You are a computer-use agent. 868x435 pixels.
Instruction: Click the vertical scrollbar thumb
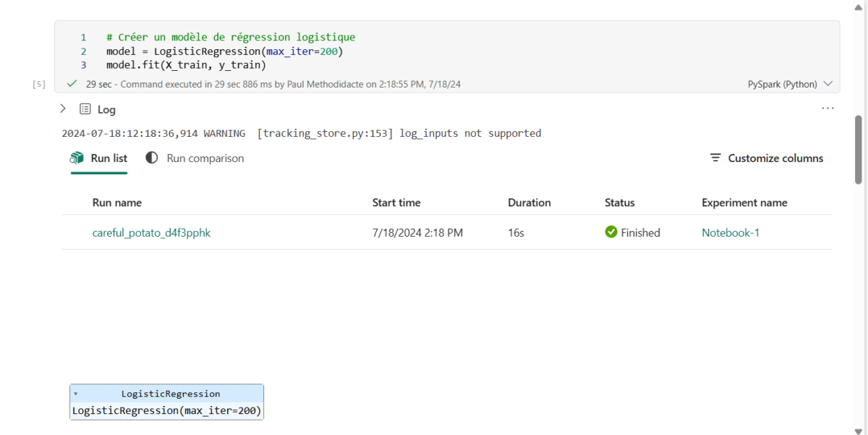859,148
